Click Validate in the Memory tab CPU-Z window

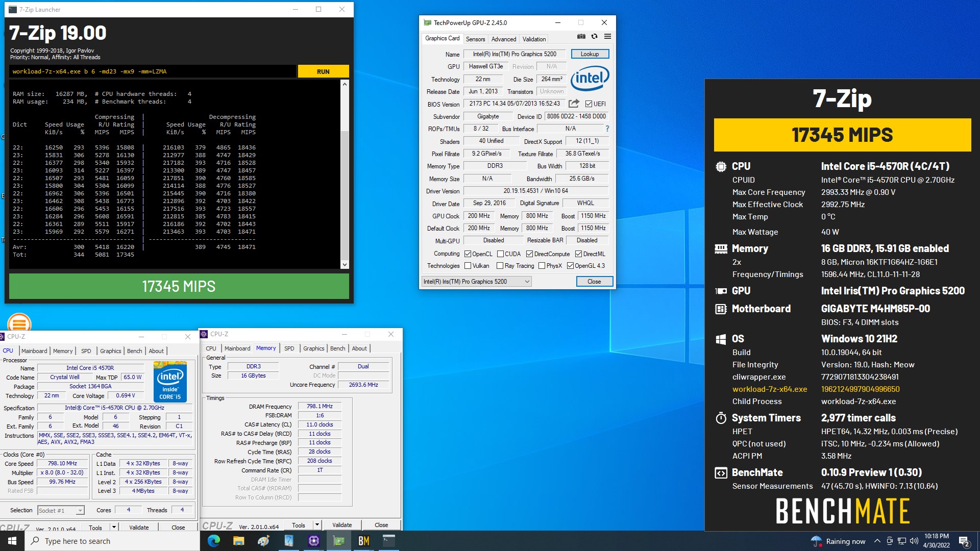342,525
